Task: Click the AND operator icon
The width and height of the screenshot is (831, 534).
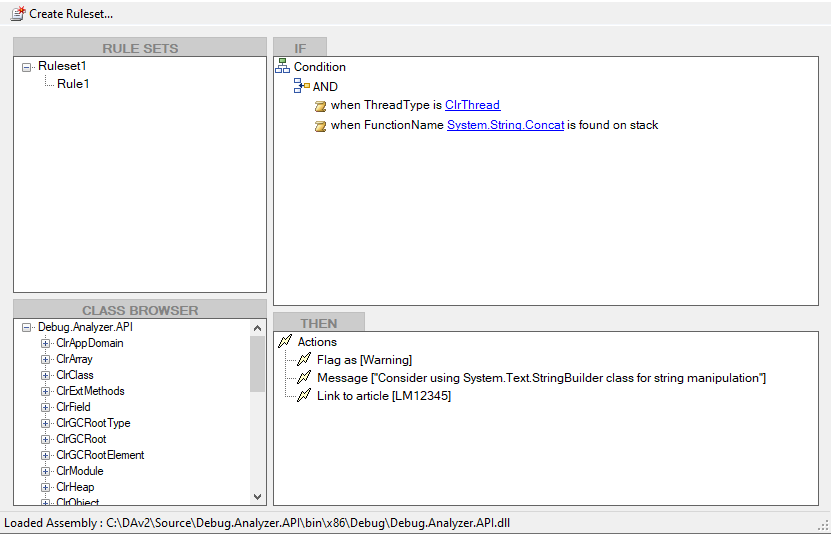Action: click(x=301, y=86)
